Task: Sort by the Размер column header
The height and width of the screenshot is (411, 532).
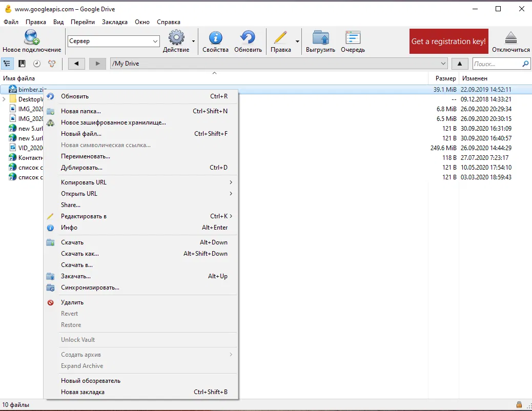Action: click(443, 78)
